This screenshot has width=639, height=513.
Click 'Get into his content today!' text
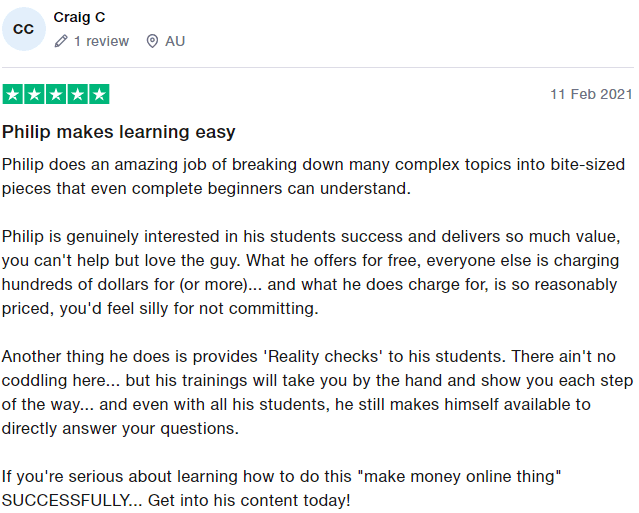[249, 500]
